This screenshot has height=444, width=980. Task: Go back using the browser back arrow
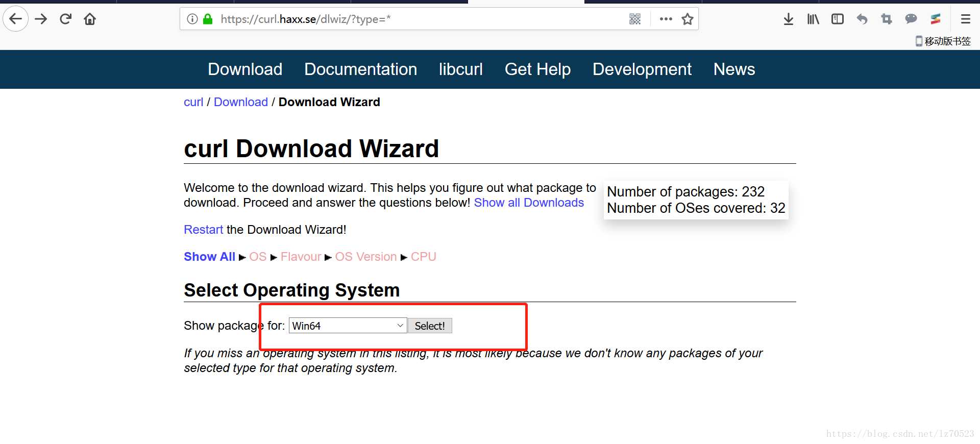(x=16, y=19)
